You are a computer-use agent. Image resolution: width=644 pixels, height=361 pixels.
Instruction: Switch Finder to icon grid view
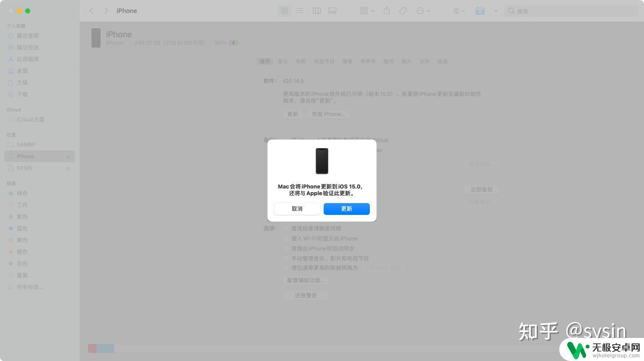(284, 11)
